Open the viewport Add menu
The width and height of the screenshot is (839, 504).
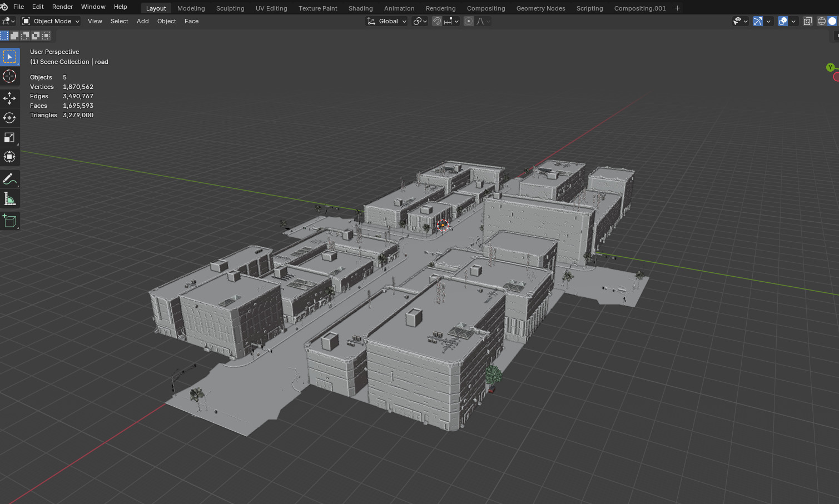point(142,21)
